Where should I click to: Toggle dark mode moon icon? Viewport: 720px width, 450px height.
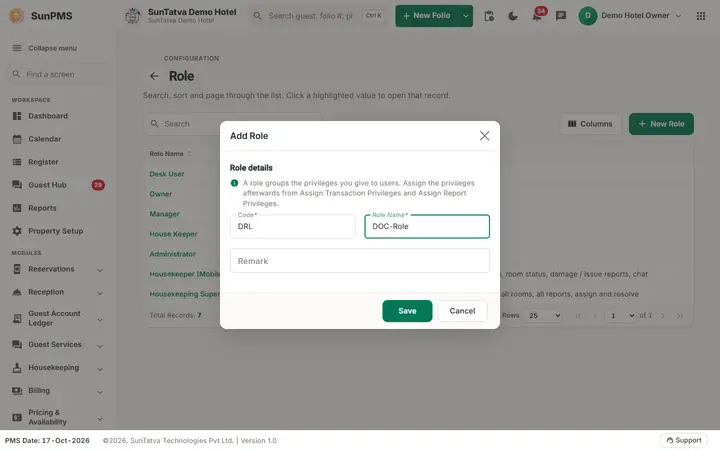click(513, 16)
